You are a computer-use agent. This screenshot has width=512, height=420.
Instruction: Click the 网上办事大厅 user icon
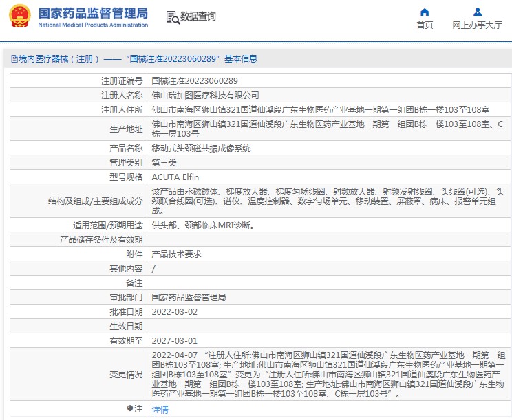point(478,12)
